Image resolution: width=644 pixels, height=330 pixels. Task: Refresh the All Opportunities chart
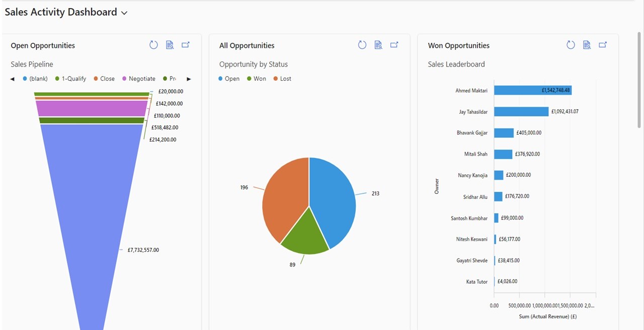point(362,45)
